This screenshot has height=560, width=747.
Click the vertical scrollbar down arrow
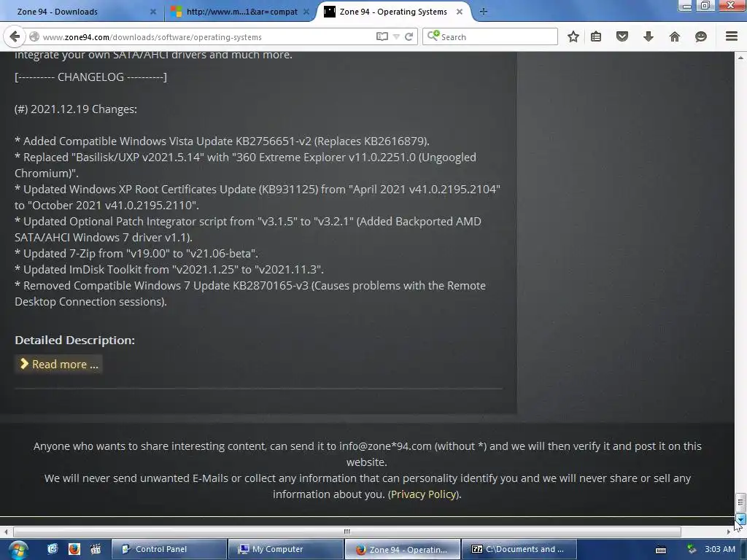coord(740,519)
